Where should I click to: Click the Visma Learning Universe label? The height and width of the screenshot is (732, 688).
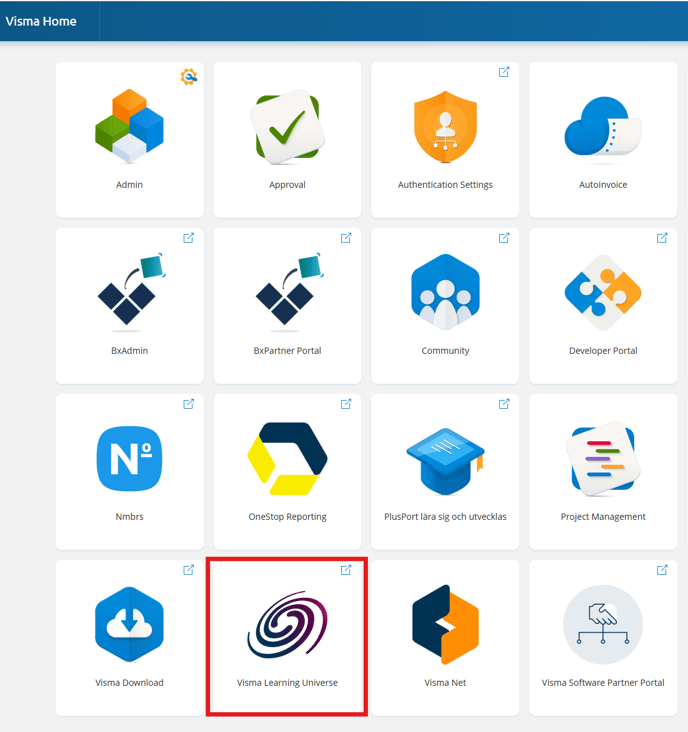(x=287, y=683)
